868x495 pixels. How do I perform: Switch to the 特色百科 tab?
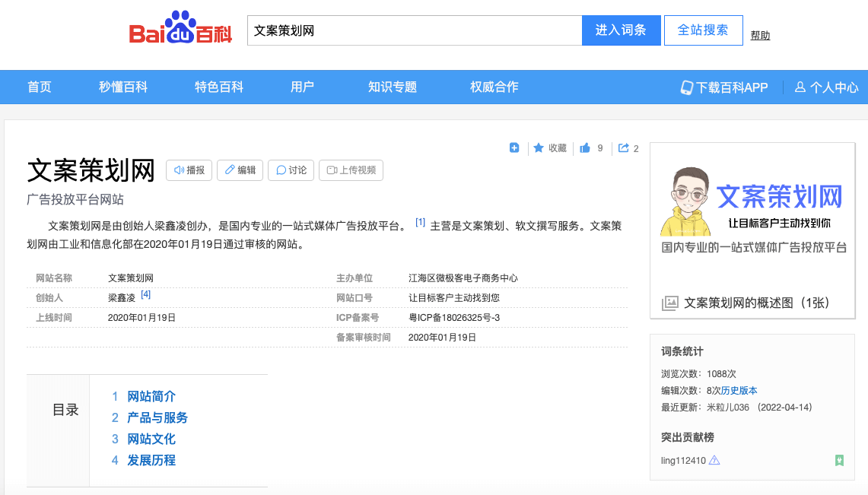219,87
